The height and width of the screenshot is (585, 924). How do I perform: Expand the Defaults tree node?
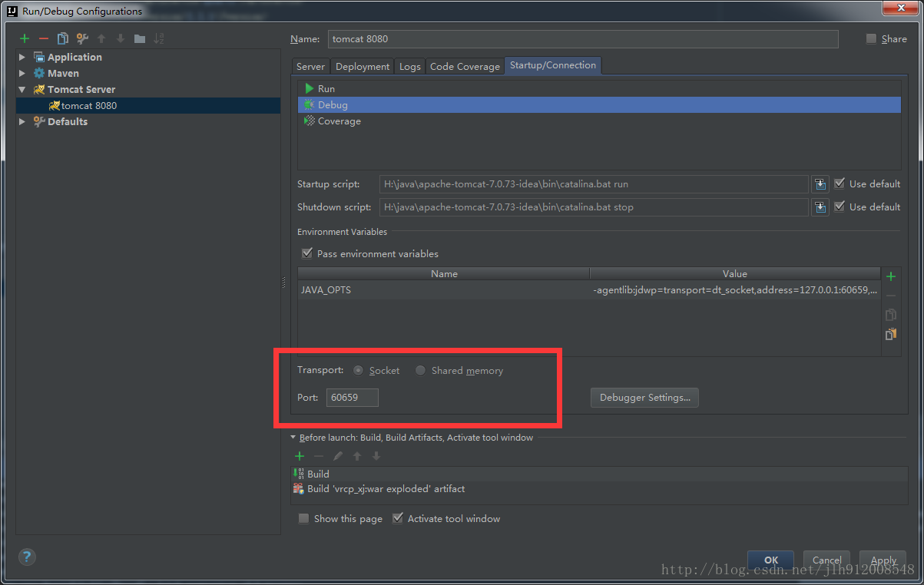(x=22, y=122)
